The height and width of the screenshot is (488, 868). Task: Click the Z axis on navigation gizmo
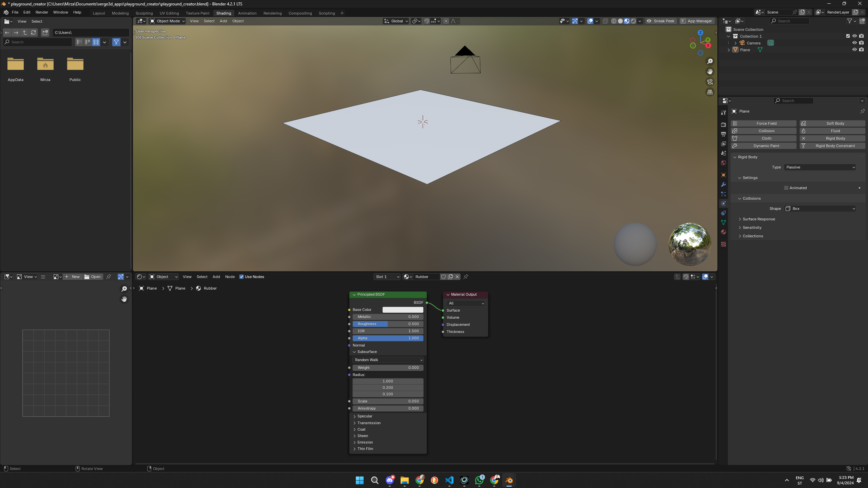click(700, 33)
